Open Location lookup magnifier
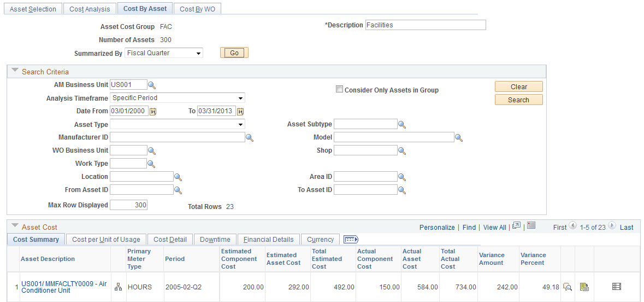Viewport: 644px width, 302px height. tap(178, 177)
